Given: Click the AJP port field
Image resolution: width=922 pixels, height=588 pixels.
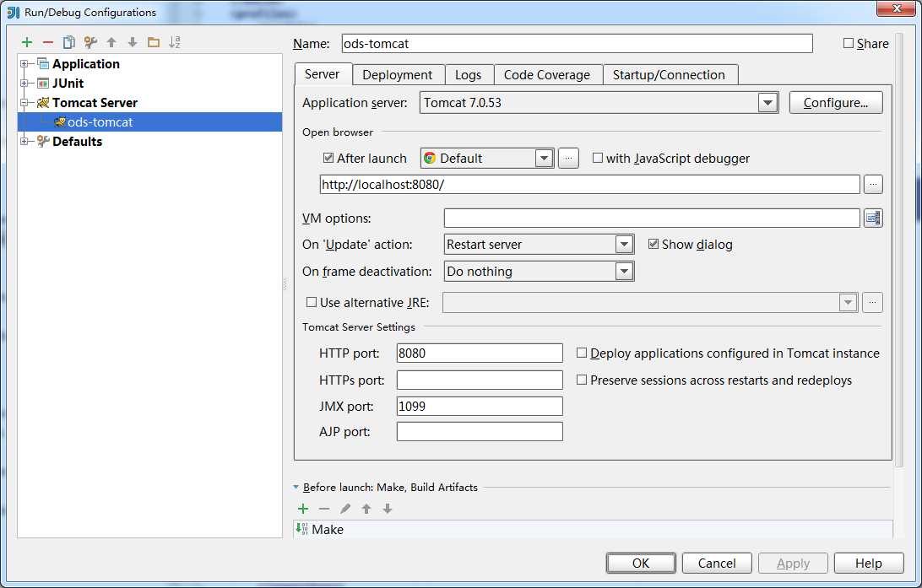Looking at the screenshot, I should (480, 432).
